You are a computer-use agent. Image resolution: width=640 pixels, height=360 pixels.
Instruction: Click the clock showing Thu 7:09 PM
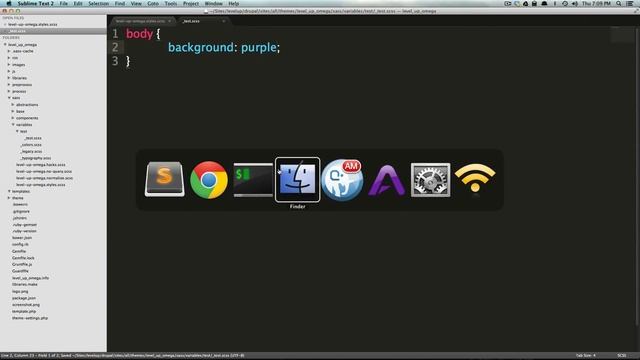point(596,3)
